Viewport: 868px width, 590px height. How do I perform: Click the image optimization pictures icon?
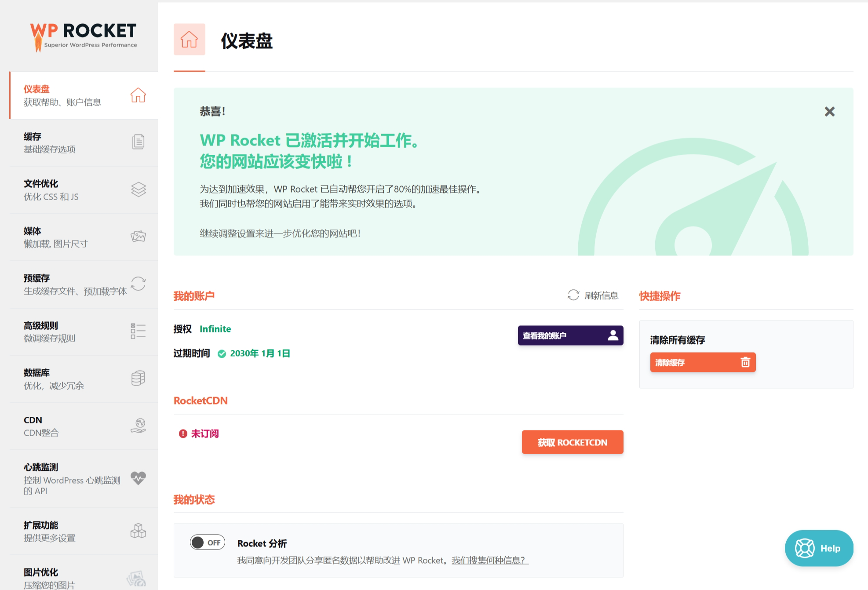pos(137,578)
